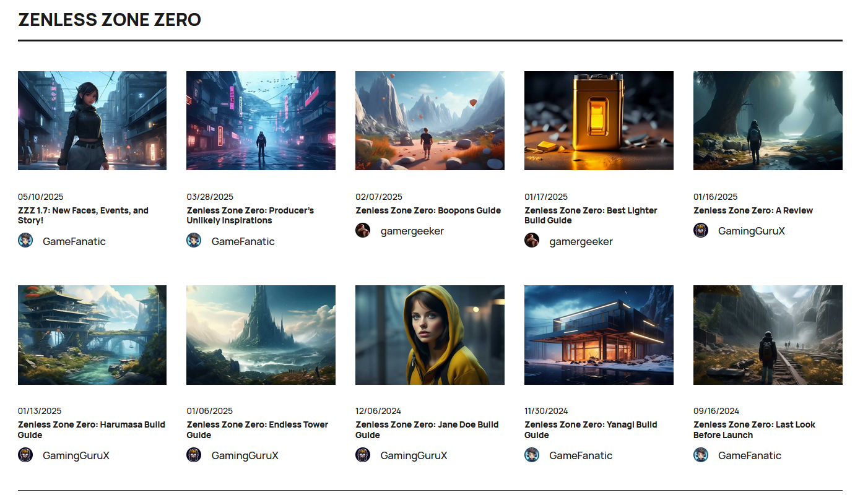Image resolution: width=868 pixels, height=495 pixels.
Task: Open 'Best Lighter Build Guide' article title
Action: (591, 215)
